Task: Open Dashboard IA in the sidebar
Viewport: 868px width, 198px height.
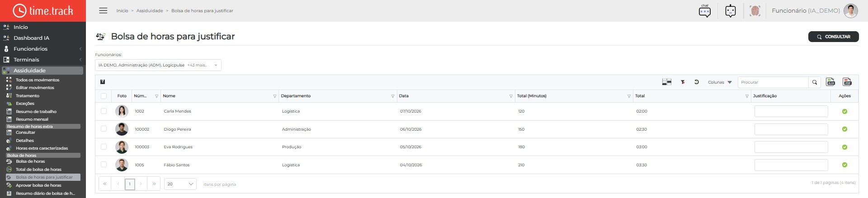Action: pyautogui.click(x=31, y=38)
